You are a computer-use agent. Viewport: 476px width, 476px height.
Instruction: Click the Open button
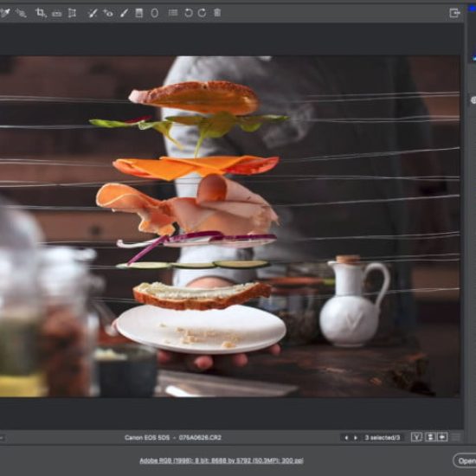(465, 460)
